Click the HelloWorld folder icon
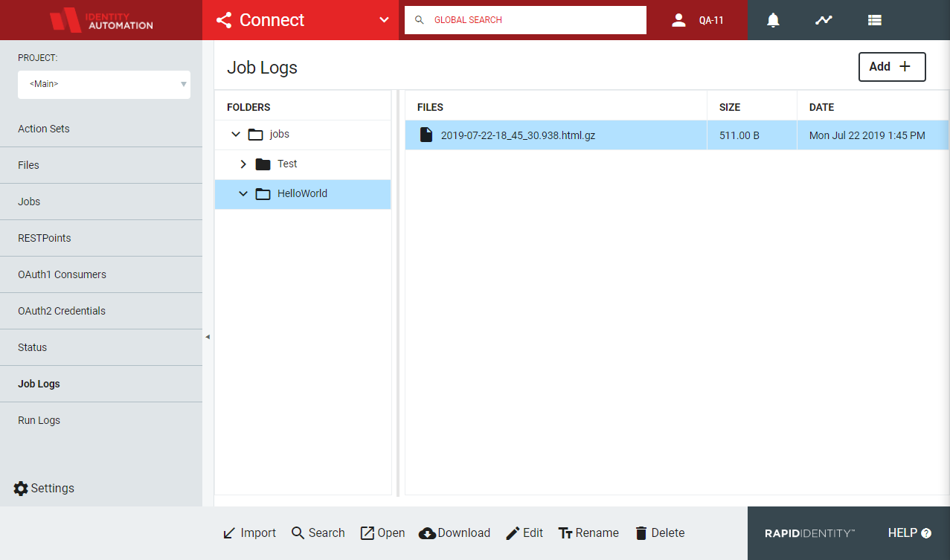 tap(263, 194)
